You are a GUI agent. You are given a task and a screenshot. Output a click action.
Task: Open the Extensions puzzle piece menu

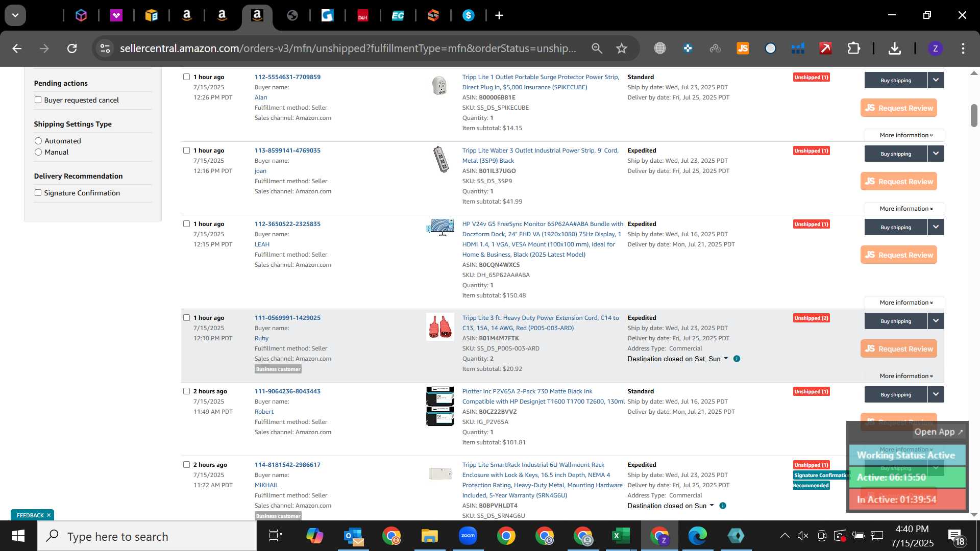click(853, 48)
